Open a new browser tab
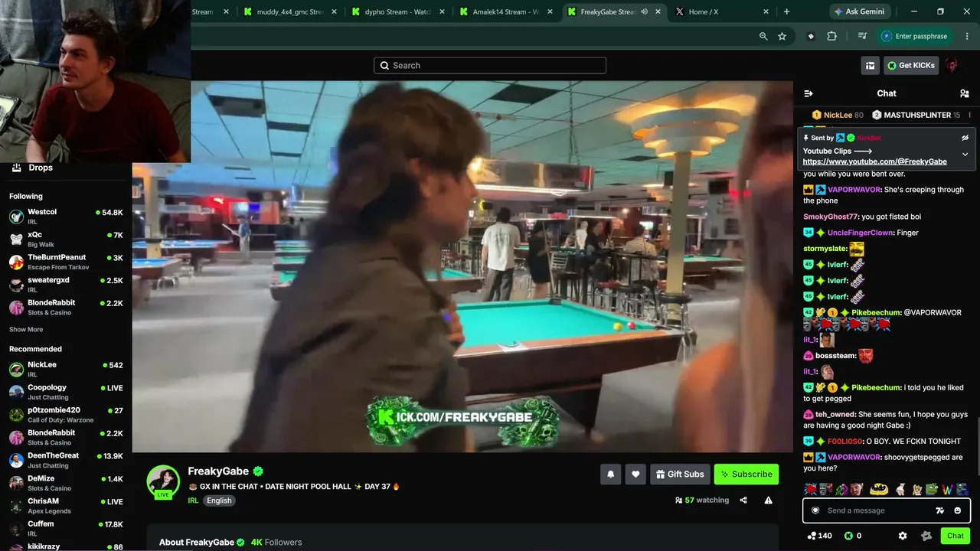Viewport: 980px width, 551px height. pyautogui.click(x=786, y=11)
